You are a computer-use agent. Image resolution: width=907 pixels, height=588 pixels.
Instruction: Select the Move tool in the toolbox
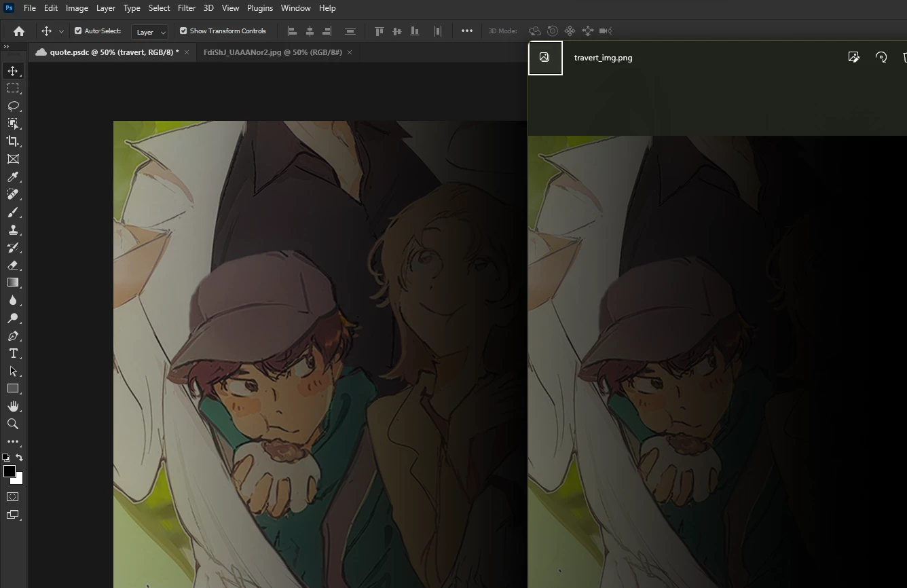[13, 71]
